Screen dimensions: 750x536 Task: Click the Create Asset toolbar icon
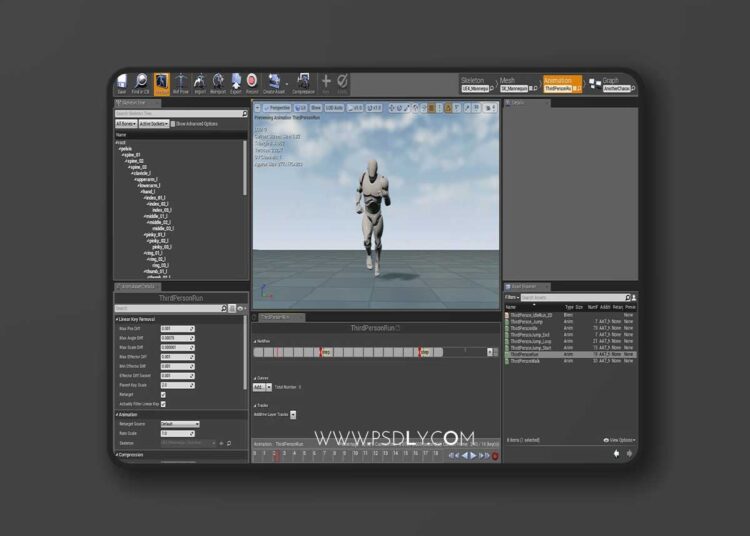(274, 81)
